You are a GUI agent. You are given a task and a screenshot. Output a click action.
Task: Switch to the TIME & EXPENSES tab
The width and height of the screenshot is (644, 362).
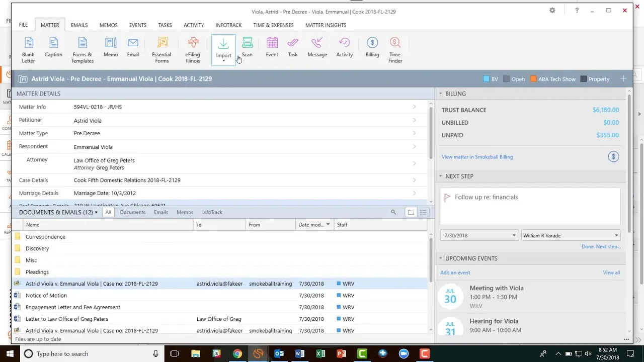point(273,25)
